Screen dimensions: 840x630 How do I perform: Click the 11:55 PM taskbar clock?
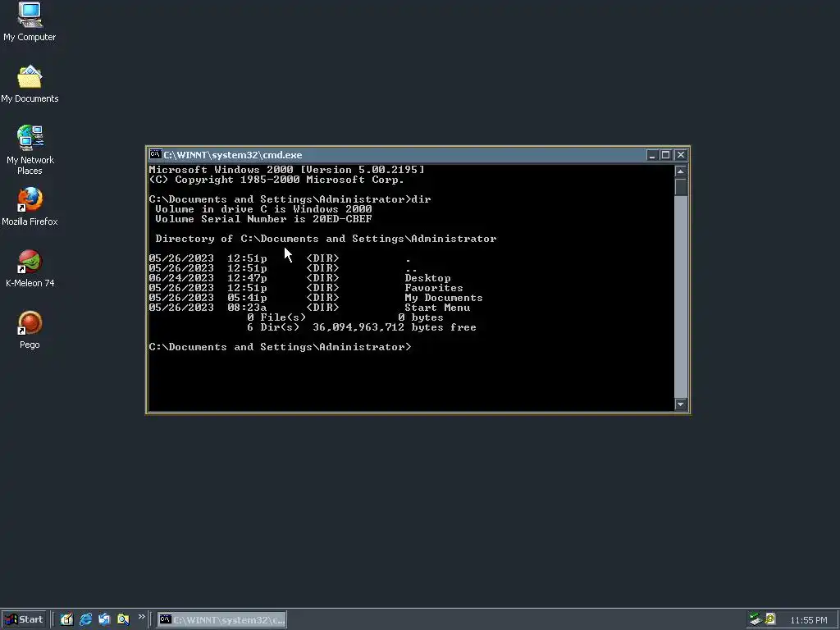[x=808, y=620]
